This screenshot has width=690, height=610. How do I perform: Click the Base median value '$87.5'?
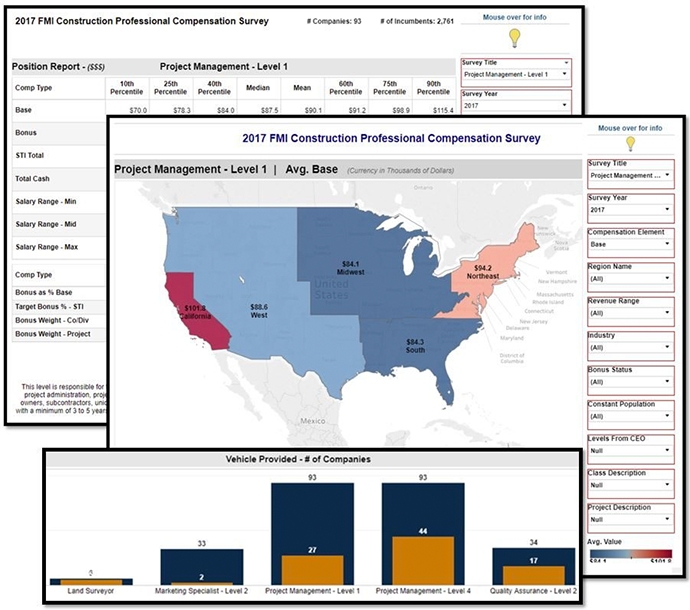[x=269, y=110]
